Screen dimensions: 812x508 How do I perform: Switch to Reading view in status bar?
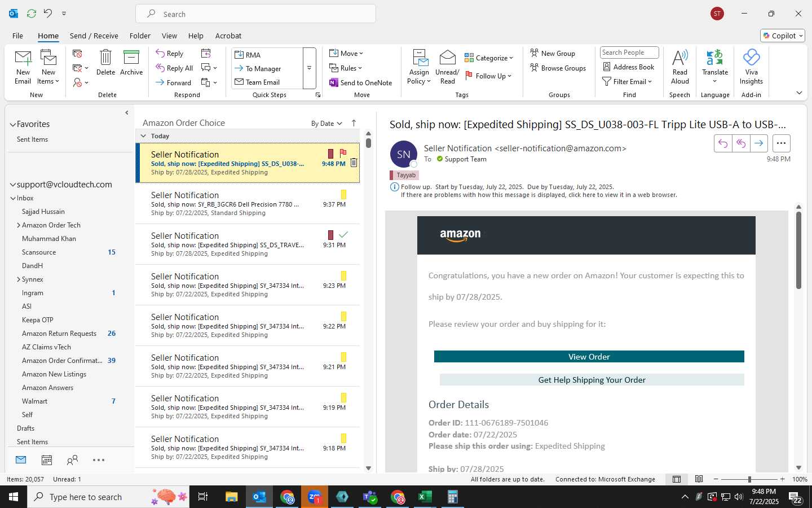click(699, 479)
